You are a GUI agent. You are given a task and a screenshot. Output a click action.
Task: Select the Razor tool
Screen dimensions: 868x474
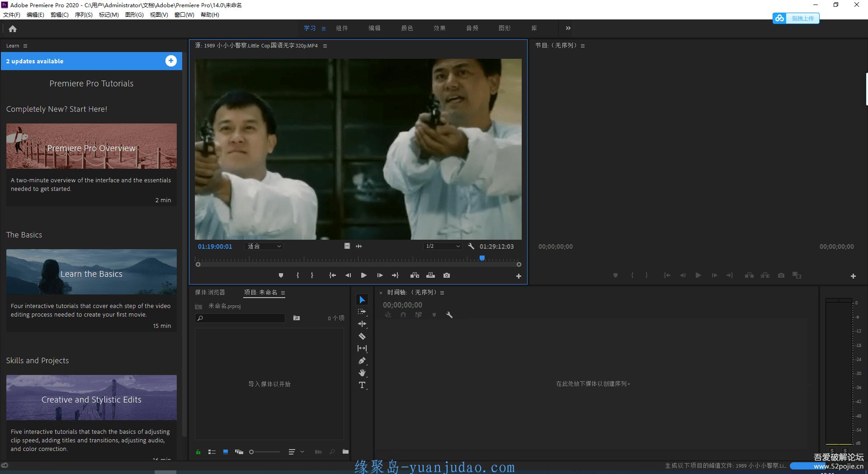click(362, 336)
